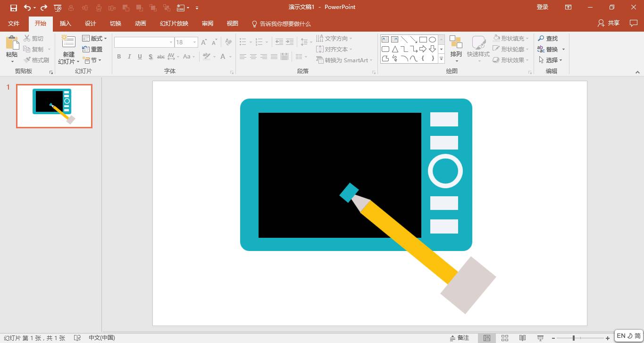The width and height of the screenshot is (644, 343).
Task: Open the comments icon at top right
Action: click(633, 23)
